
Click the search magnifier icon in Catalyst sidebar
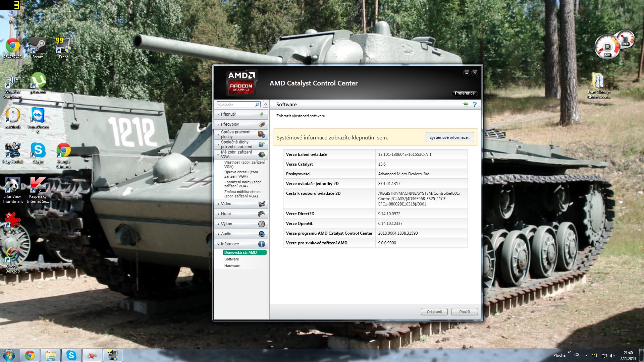(257, 105)
